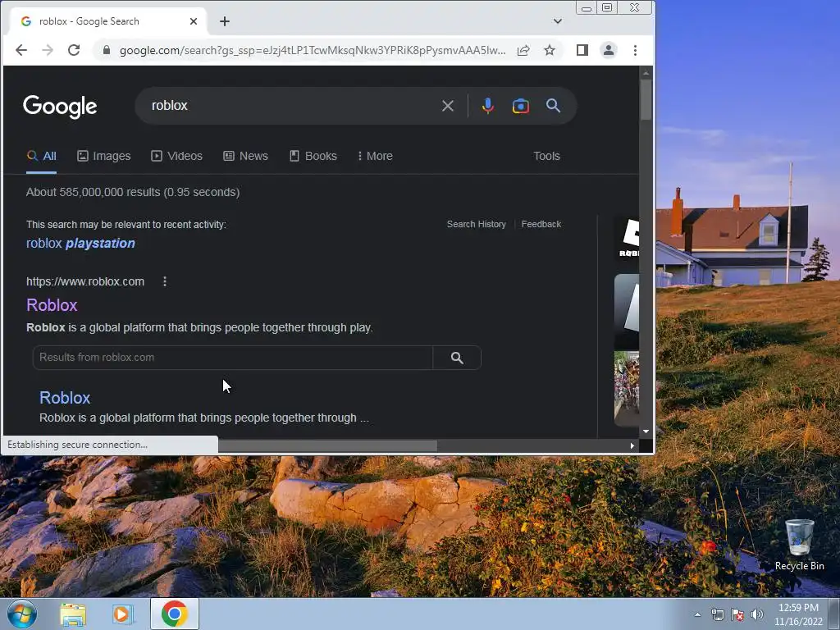This screenshot has height=630, width=840.
Task: Go back to the previous page
Action: coord(21,50)
